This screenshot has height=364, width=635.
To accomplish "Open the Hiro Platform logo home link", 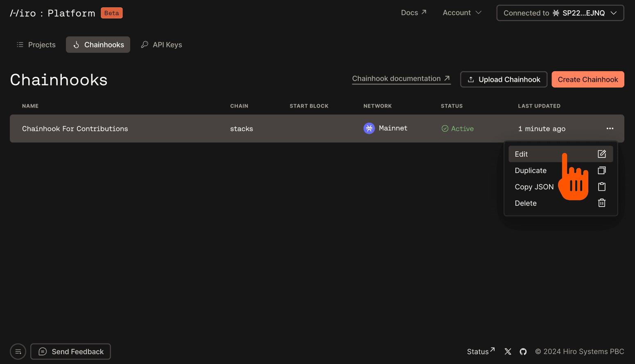I will [52, 13].
